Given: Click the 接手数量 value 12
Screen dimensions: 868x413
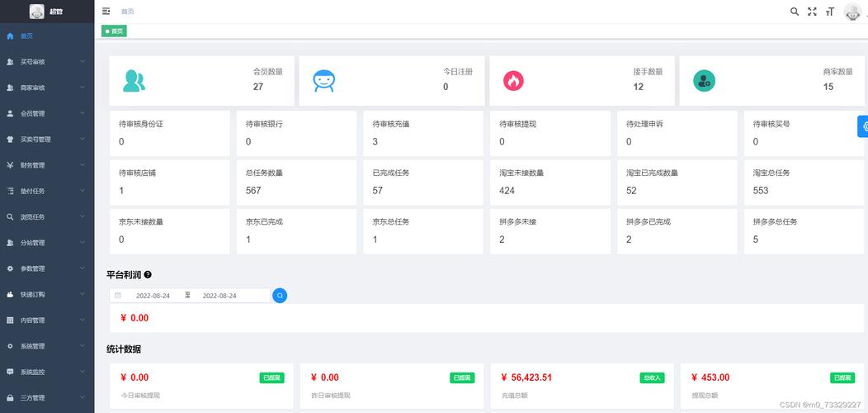Looking at the screenshot, I should point(639,87).
